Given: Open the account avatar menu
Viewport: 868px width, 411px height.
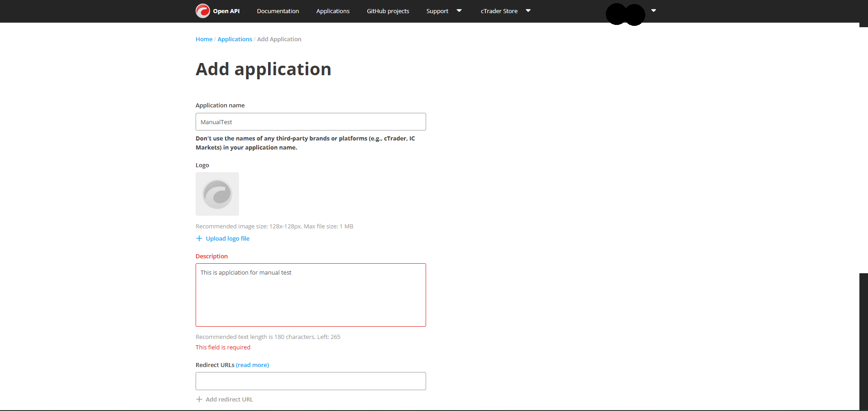Looking at the screenshot, I should click(x=625, y=15).
